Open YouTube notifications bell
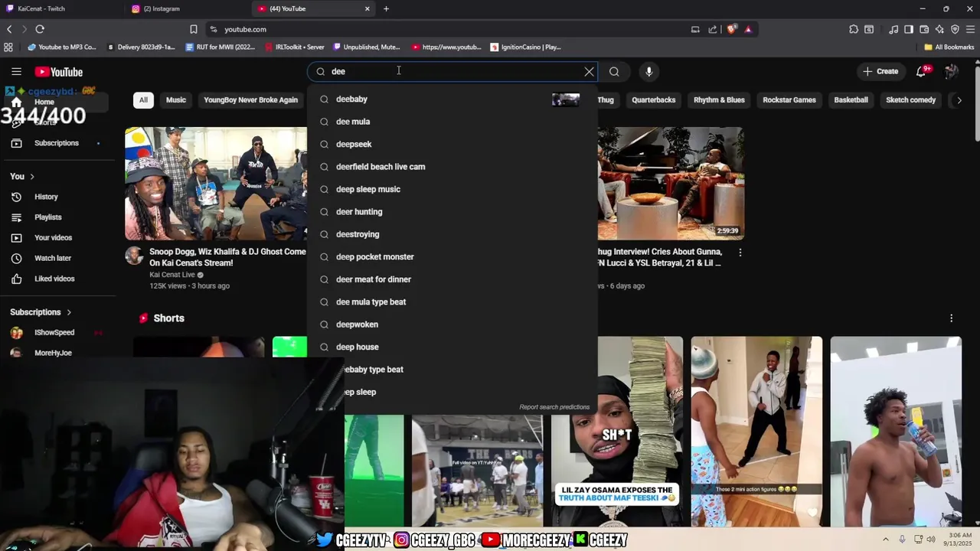Screen dimensions: 980x551 pyautogui.click(x=922, y=72)
